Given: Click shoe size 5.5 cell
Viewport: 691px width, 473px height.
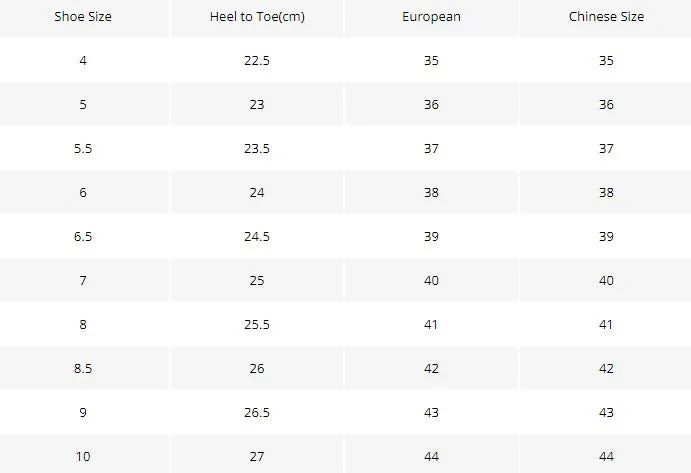Looking at the screenshot, I should coord(83,149).
